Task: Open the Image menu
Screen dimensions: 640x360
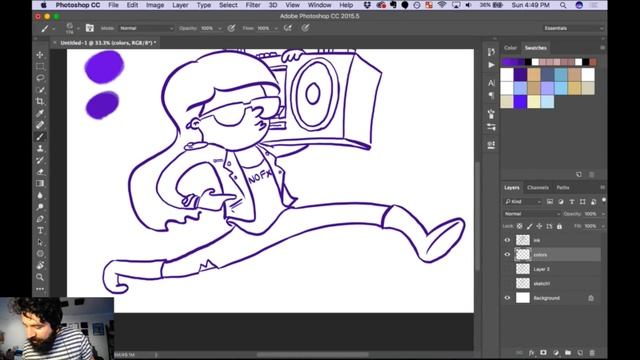Action: point(155,5)
